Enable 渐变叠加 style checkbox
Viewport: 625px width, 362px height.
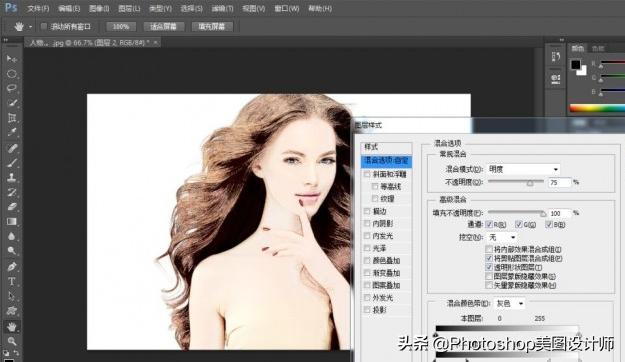(367, 273)
